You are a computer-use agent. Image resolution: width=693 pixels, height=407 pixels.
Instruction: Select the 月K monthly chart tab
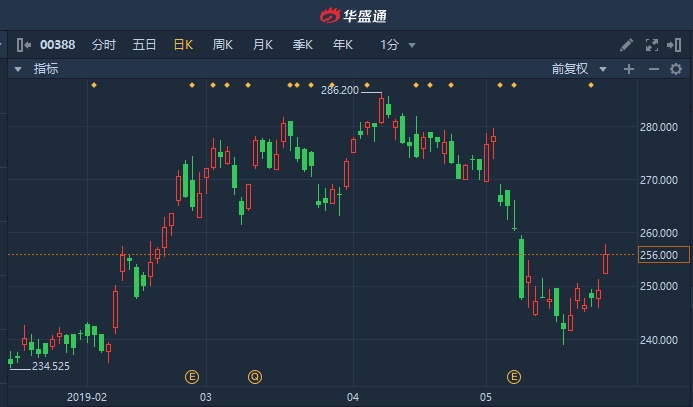pos(263,45)
